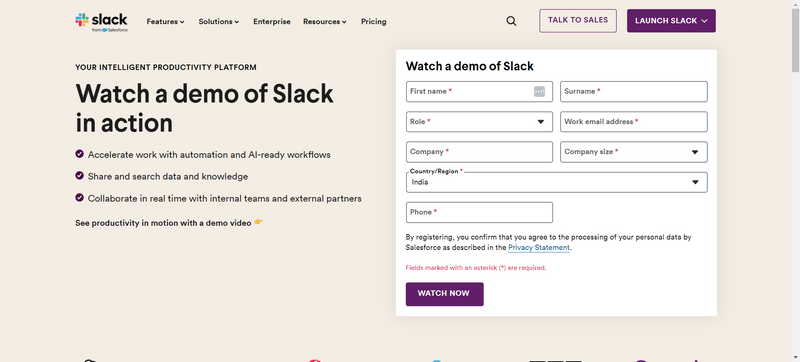Focus the Phone field
The image size is (800, 362).
pyautogui.click(x=479, y=212)
